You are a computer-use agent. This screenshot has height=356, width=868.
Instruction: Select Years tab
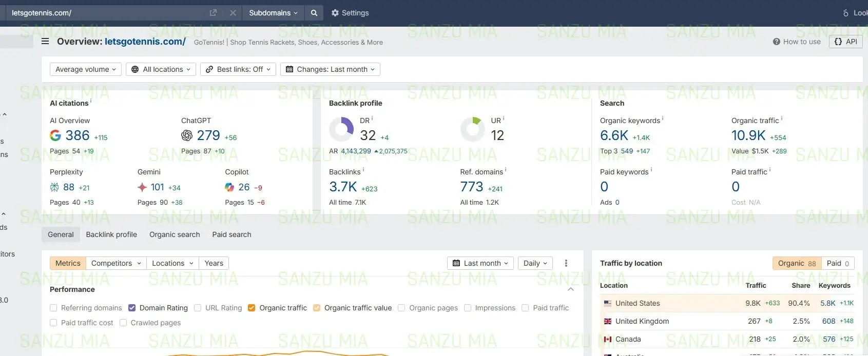[214, 263]
